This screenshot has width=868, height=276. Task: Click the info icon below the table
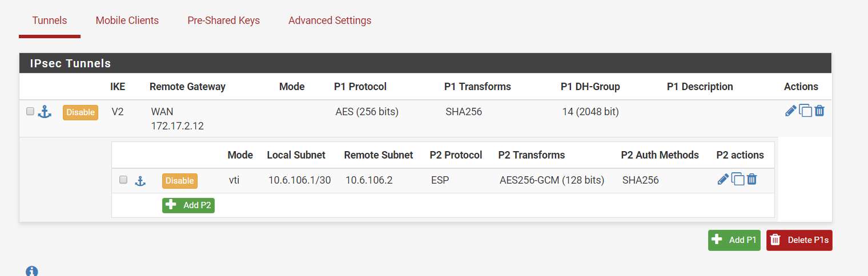coord(32,271)
